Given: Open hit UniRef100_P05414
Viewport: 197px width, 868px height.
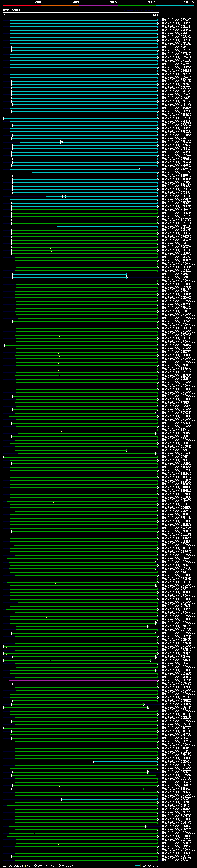Looking at the screenshot, I should (x=177, y=57).
